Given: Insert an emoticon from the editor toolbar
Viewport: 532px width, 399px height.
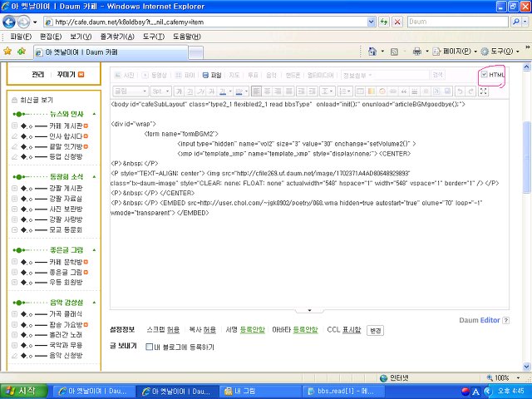Looking at the screenshot, I should pos(382,91).
